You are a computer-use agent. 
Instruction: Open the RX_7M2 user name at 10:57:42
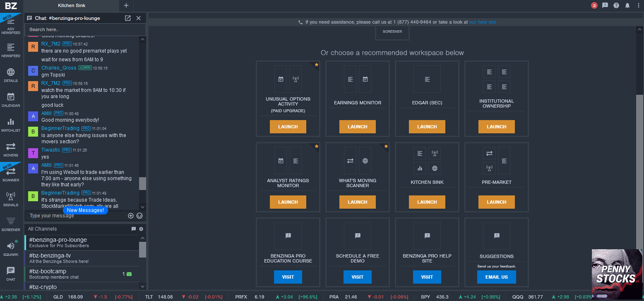51,43
